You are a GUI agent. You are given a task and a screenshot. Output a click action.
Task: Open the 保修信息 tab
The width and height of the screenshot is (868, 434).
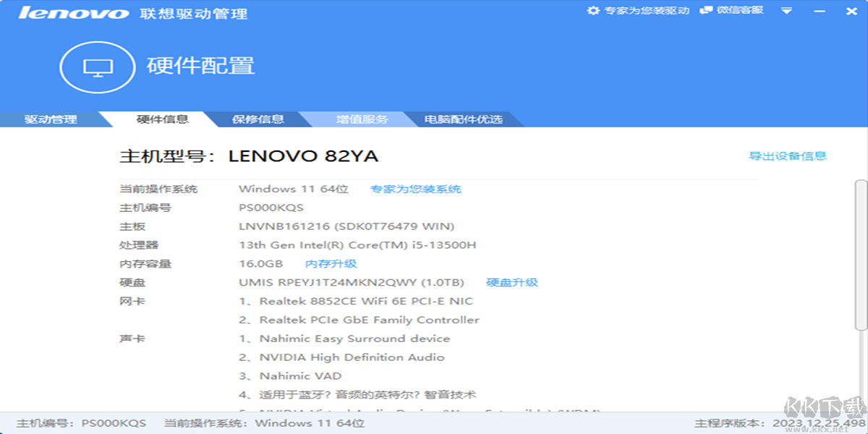258,119
